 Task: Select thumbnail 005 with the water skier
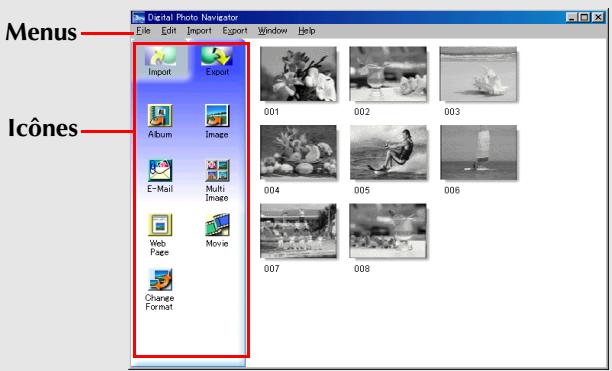point(388,153)
